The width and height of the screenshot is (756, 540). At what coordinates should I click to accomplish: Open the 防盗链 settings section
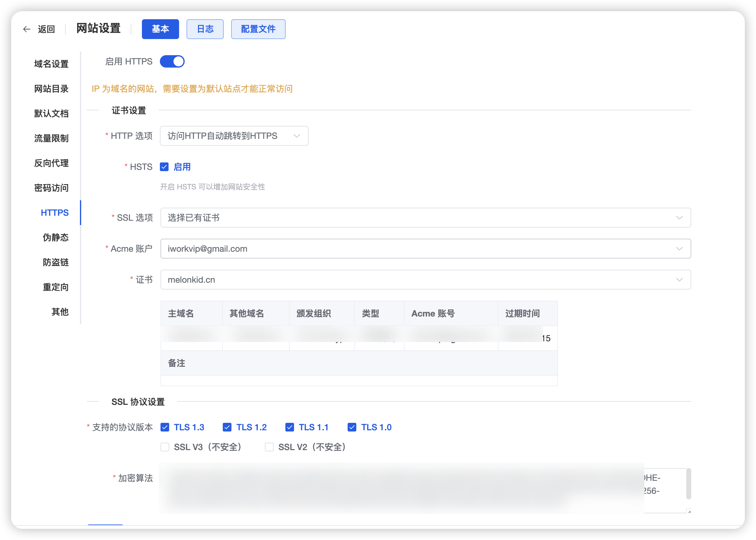55,262
